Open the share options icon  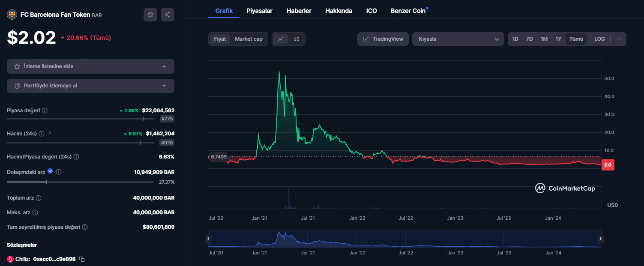(x=168, y=15)
